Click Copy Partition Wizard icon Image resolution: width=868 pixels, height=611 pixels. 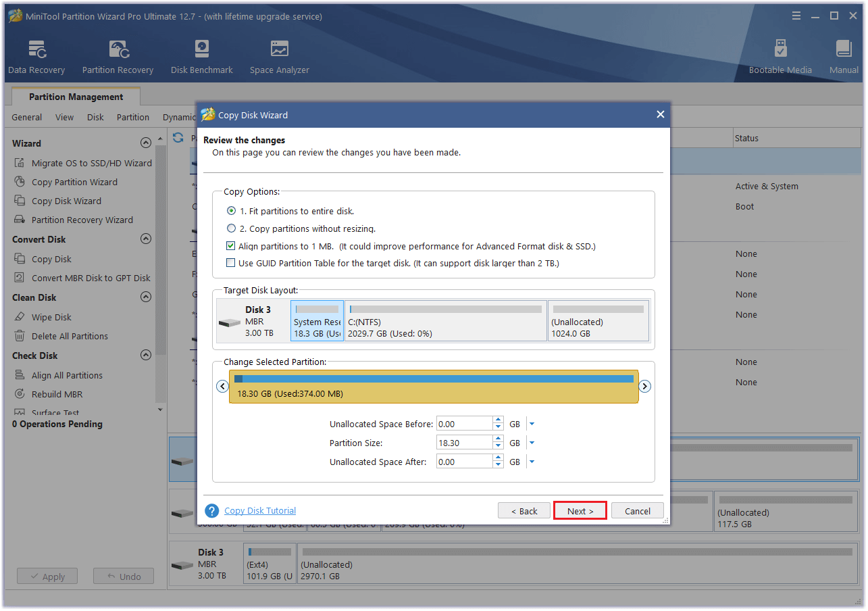[x=20, y=182]
